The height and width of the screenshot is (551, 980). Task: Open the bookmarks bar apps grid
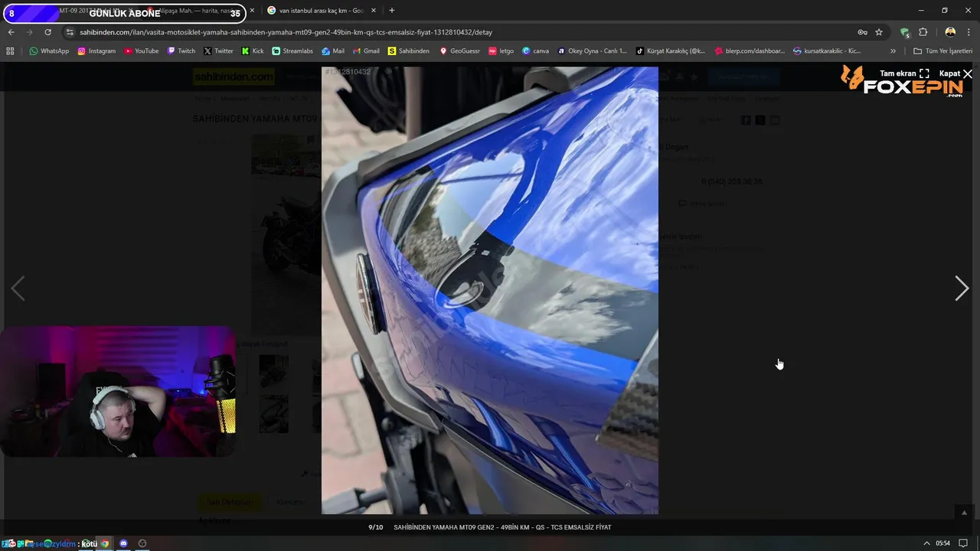pos(10,51)
